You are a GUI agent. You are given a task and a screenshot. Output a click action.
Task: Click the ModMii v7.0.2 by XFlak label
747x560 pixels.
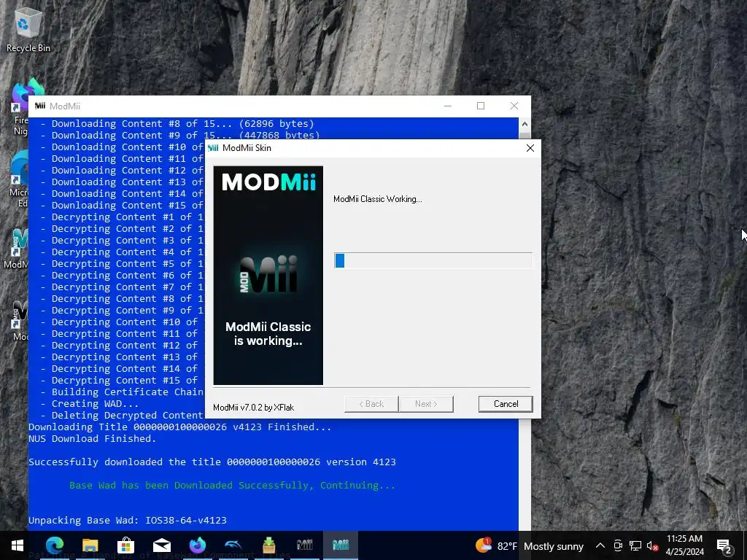(x=253, y=408)
